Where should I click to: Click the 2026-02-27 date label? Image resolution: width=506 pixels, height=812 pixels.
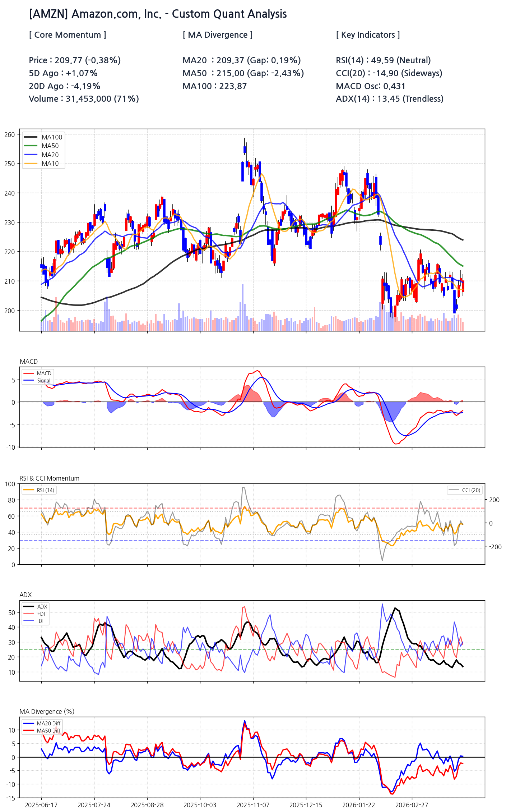point(412,805)
